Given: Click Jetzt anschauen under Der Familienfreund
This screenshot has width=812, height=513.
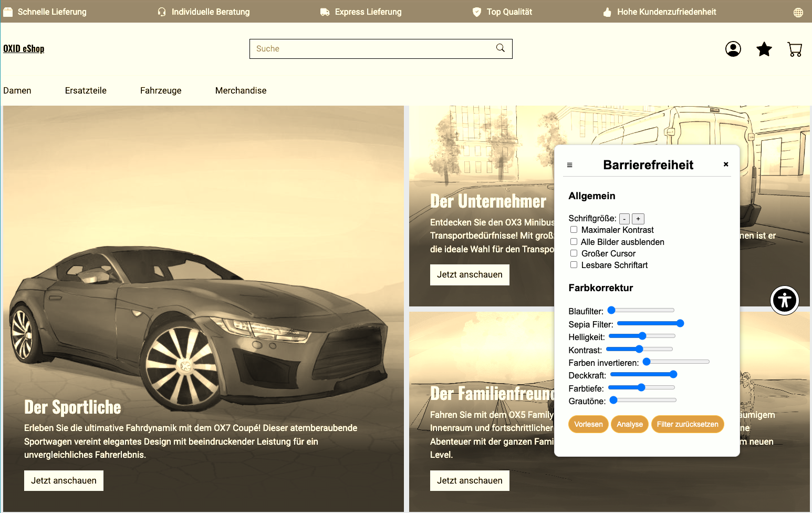Looking at the screenshot, I should click(470, 480).
